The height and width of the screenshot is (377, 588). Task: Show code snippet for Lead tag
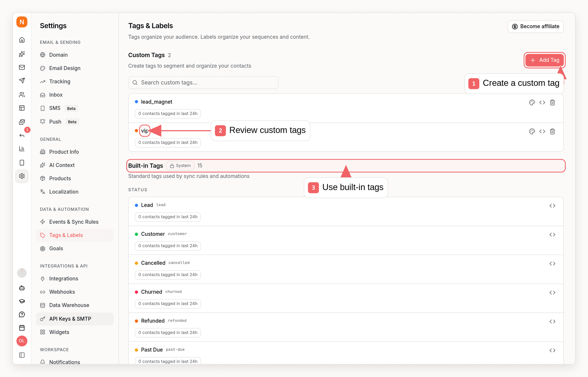(x=552, y=206)
